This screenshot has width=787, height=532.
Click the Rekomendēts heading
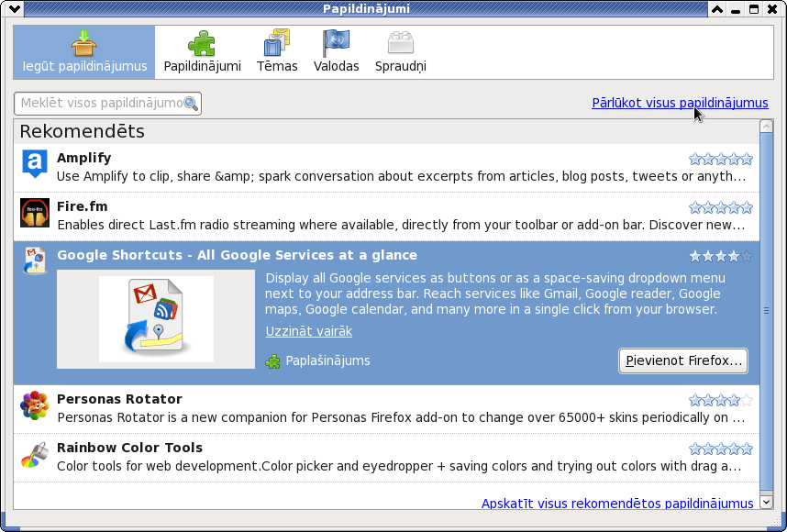pyautogui.click(x=83, y=131)
